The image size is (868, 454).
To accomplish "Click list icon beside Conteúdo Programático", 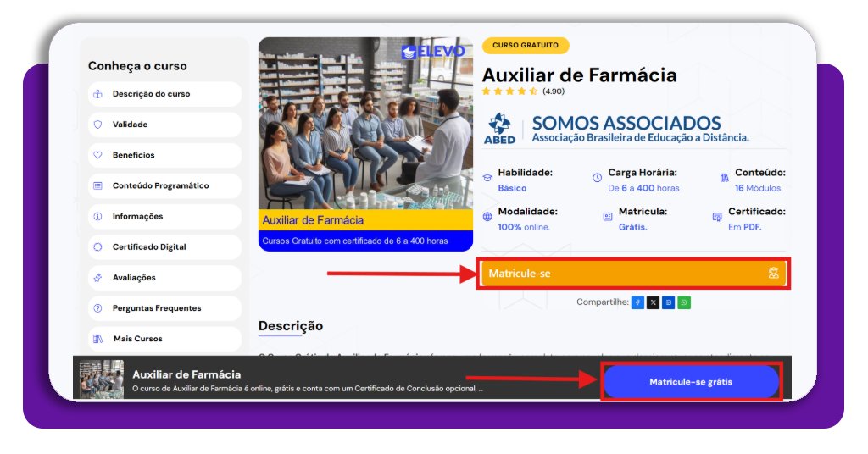I will 98,185.
